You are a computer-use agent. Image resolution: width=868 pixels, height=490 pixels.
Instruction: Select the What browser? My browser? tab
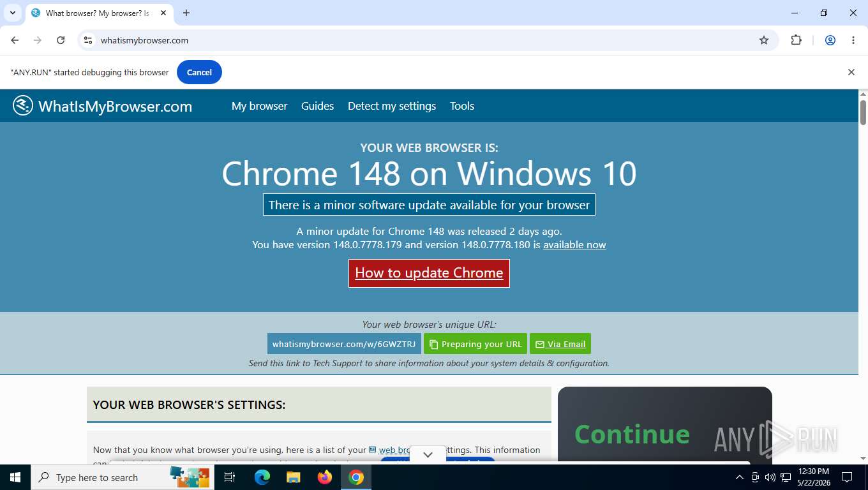[x=99, y=13]
